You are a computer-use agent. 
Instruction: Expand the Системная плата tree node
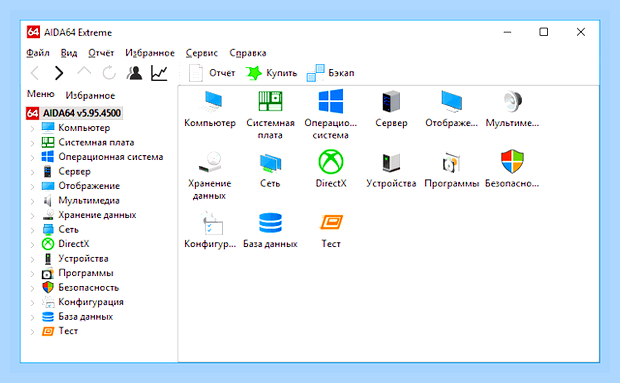pyautogui.click(x=32, y=143)
